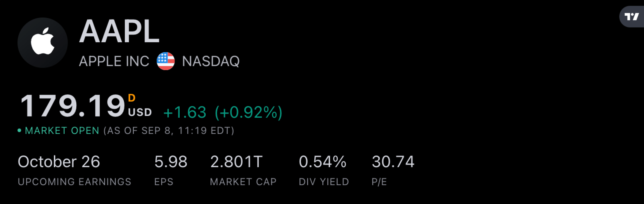Click the 2.801T market cap value
Image resolution: width=644 pixels, height=204 pixels.
(237, 162)
